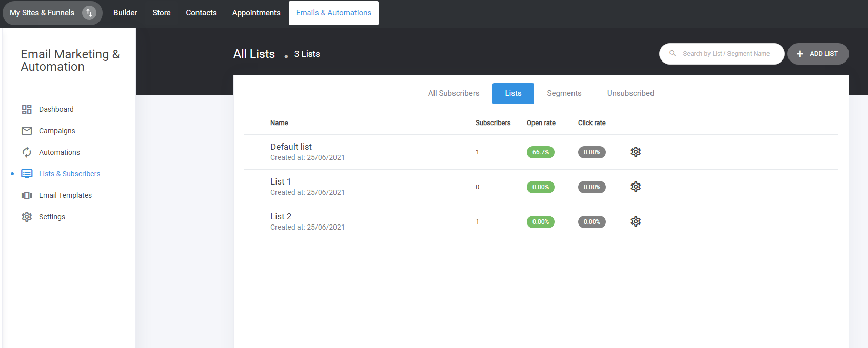Click the Email Templates icon
The height and width of the screenshot is (348, 868).
tap(27, 195)
